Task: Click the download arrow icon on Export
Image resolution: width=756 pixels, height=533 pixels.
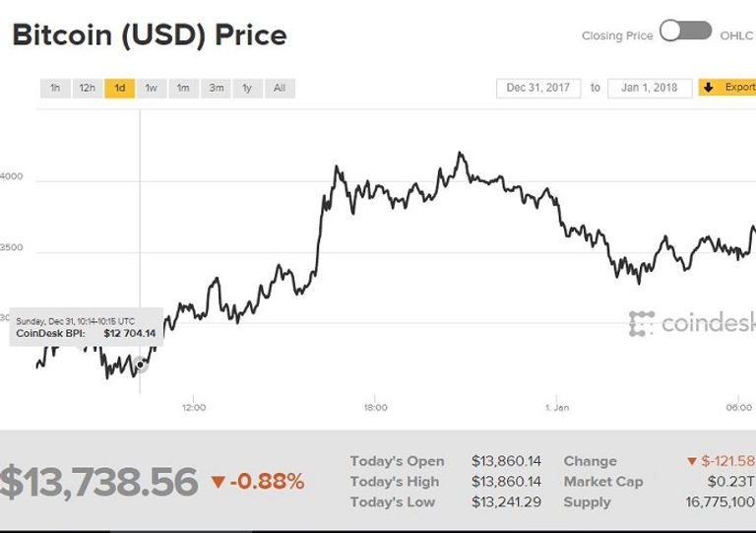Action: [709, 88]
